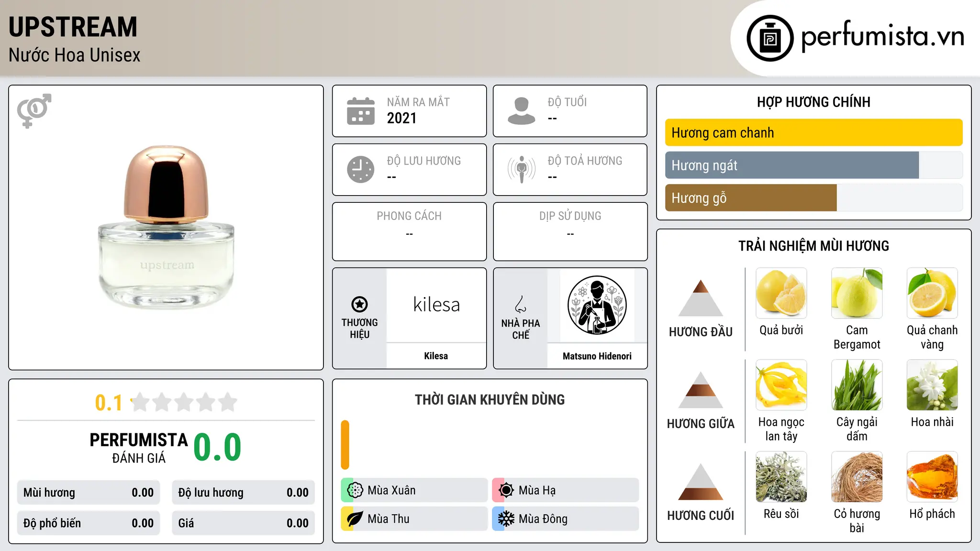
Task: Click the Độ phổ biến 0.00 score box
Action: [x=89, y=523]
